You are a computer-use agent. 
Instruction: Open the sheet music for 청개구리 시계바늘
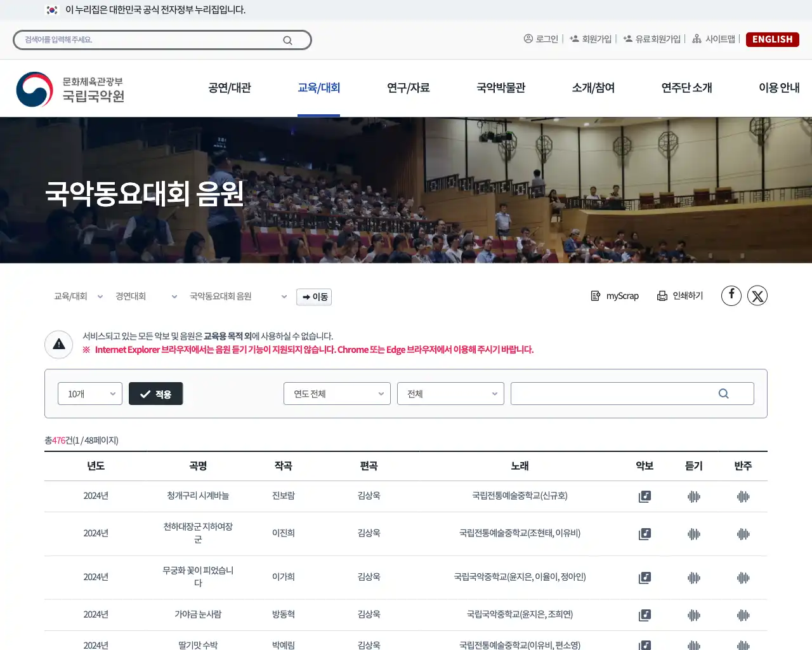tap(645, 496)
